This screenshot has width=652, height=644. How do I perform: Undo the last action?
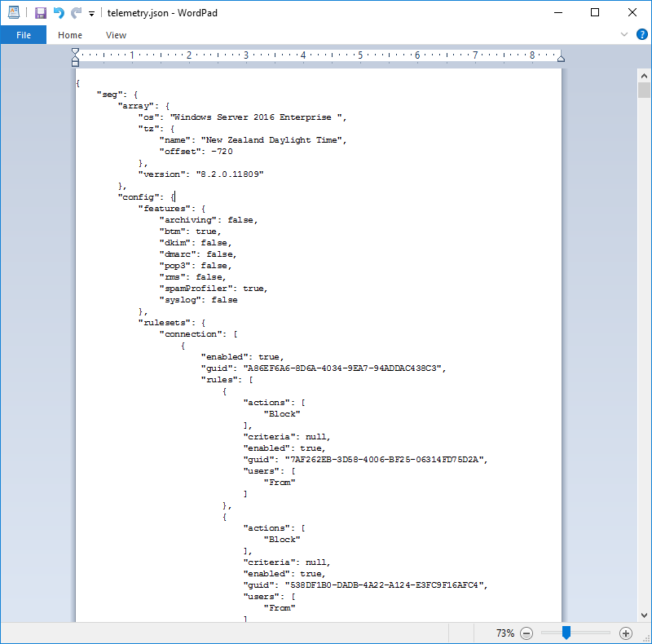pyautogui.click(x=59, y=13)
